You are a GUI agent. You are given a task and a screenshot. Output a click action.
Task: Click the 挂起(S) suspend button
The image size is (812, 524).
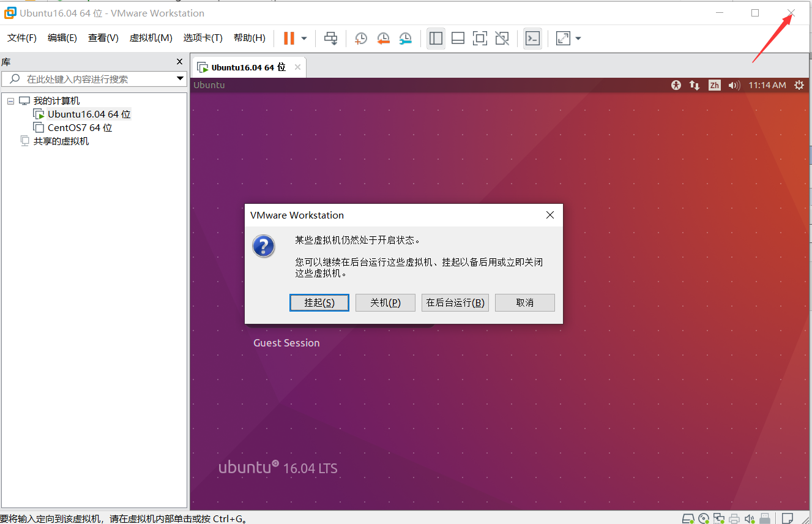tap(319, 302)
